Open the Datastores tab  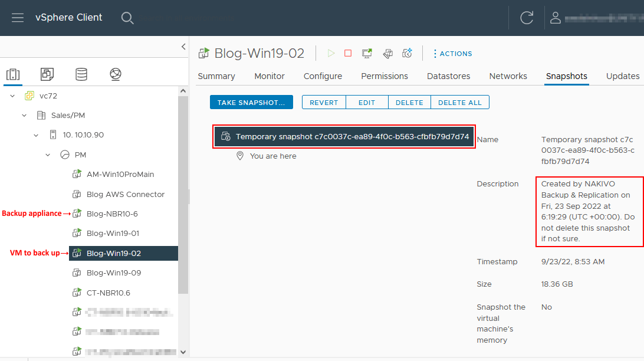click(448, 76)
